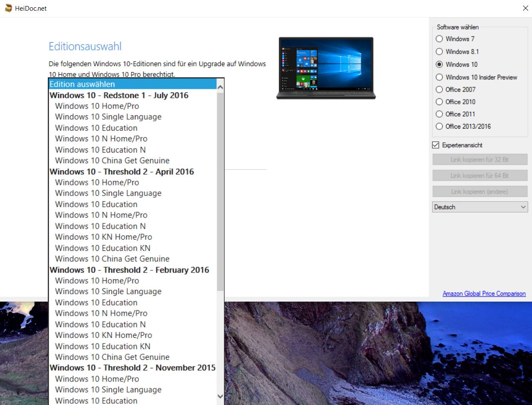The height and width of the screenshot is (405, 532).
Task: Click the scroll up arrow of the edition list
Action: (x=220, y=87)
